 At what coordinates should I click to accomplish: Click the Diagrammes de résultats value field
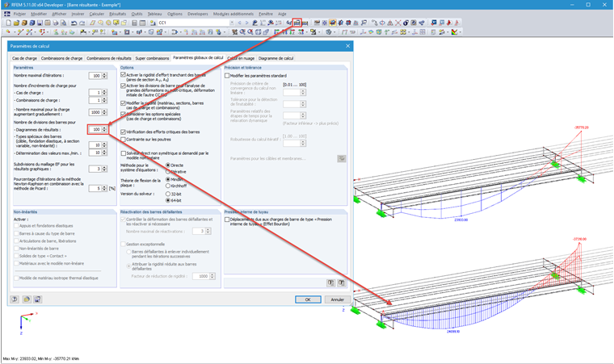click(95, 129)
